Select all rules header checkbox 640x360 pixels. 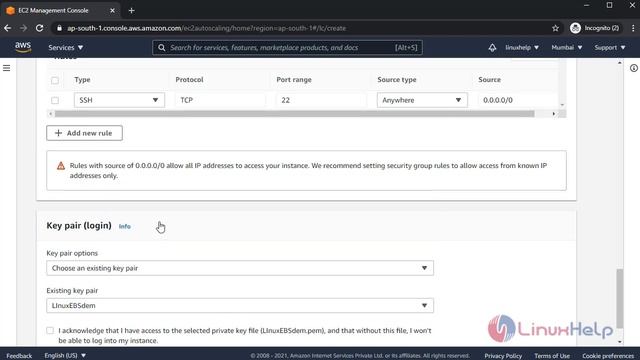tap(55, 80)
